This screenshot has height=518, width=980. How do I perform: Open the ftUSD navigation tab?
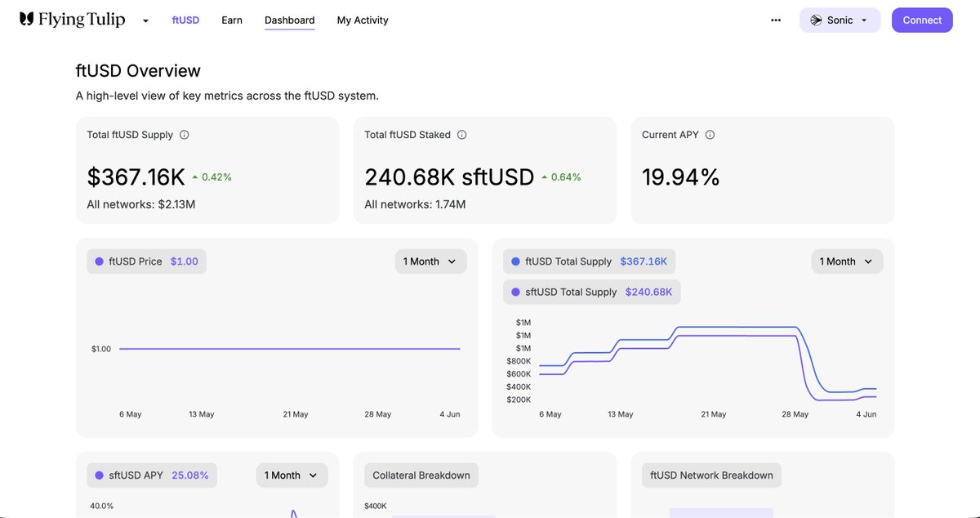185,20
